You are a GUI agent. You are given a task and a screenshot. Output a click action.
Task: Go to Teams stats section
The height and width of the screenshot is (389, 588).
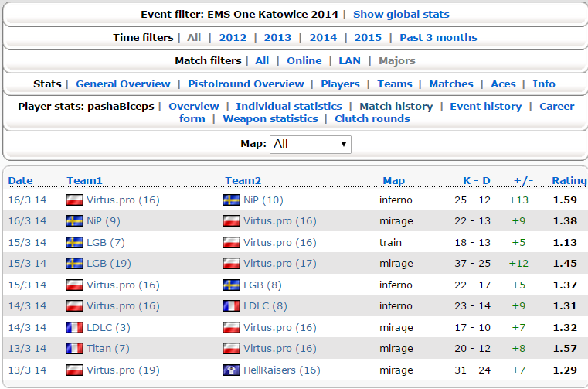395,84
